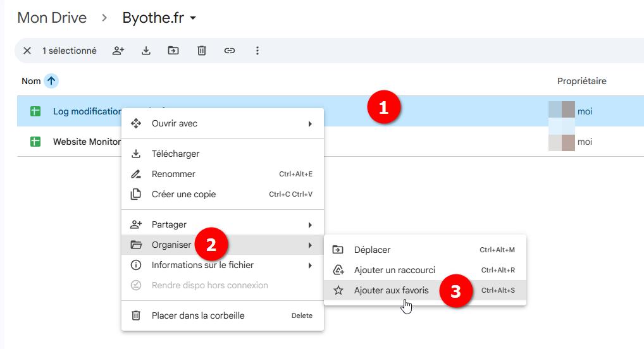Click the download icon beside Télécharger
Viewport: 644px width, 349px height.
pyautogui.click(x=135, y=154)
